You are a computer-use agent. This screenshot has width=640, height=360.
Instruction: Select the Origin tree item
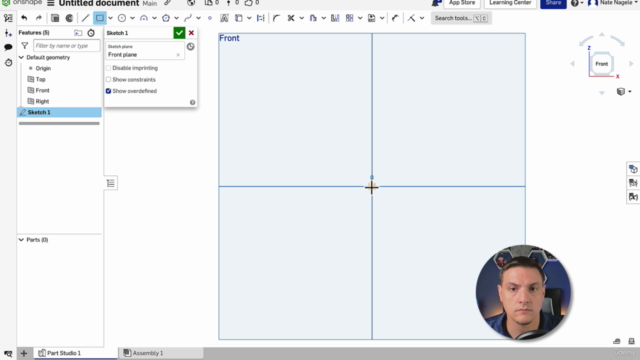coord(43,69)
